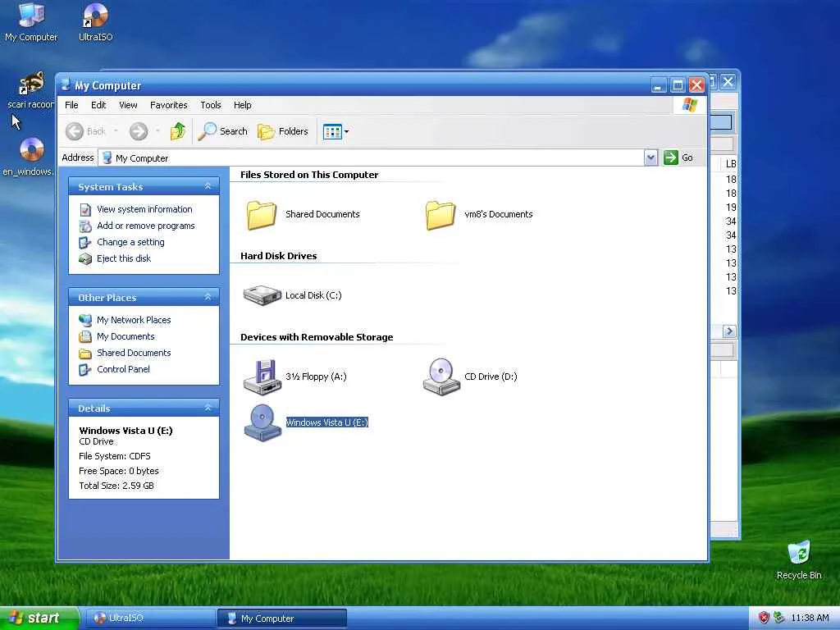Select the Recycle Bin icon
The width and height of the screenshot is (840, 630).
click(x=799, y=560)
